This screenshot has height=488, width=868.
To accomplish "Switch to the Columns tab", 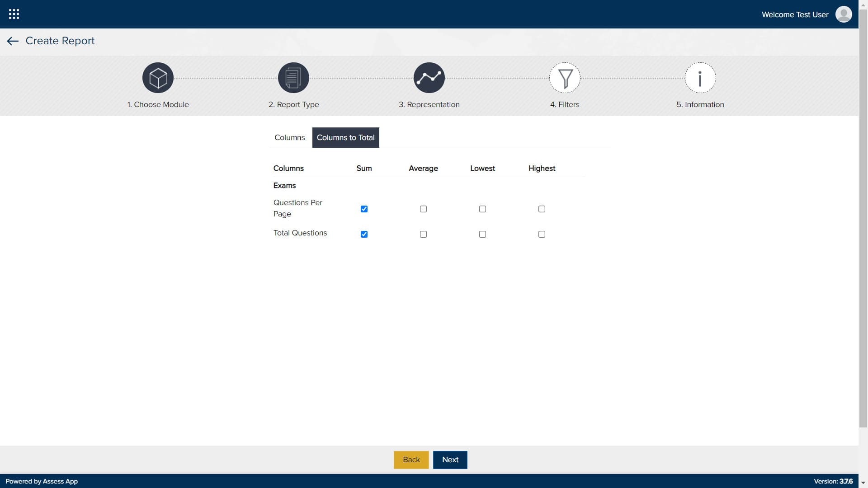I will click(x=289, y=137).
